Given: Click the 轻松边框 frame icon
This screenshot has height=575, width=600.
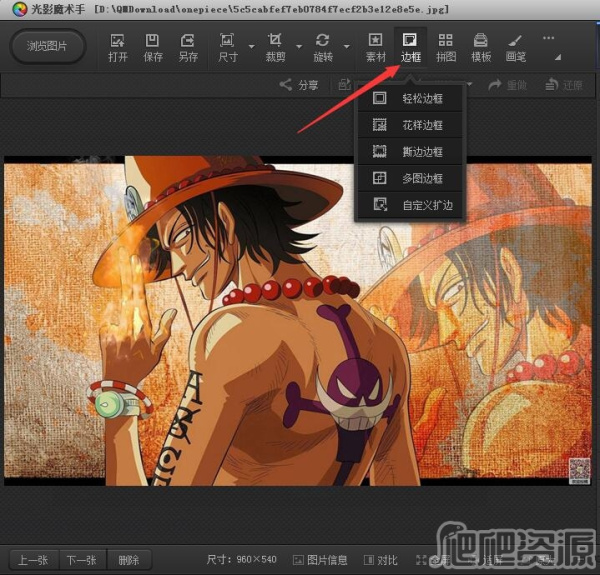Looking at the screenshot, I should coord(380,98).
